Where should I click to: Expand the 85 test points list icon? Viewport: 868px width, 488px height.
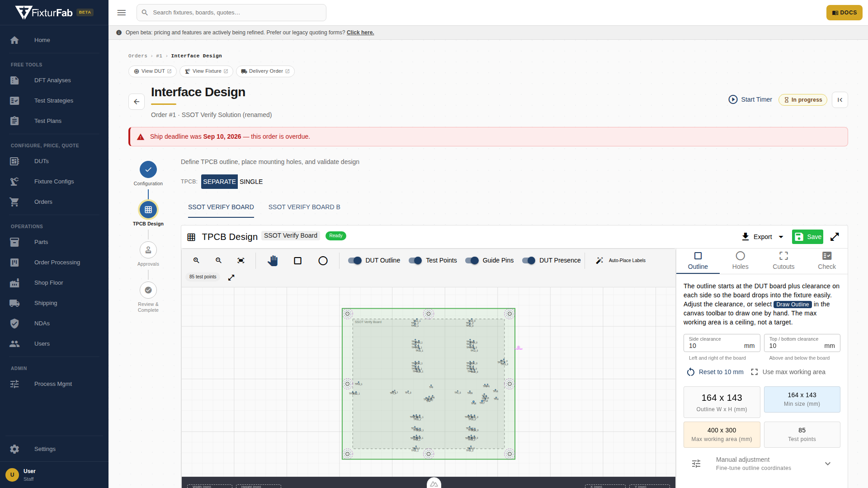(231, 277)
